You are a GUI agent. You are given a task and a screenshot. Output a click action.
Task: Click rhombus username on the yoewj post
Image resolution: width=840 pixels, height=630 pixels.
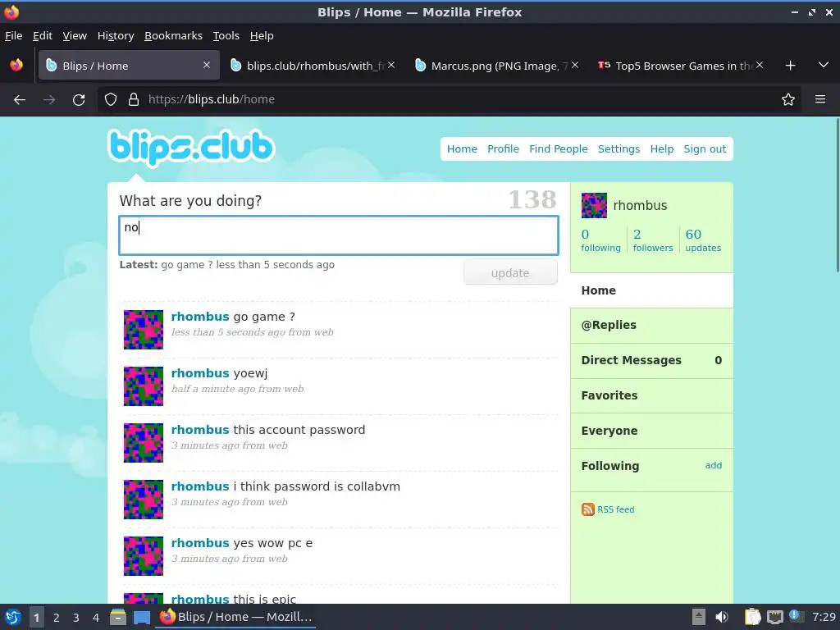(200, 373)
